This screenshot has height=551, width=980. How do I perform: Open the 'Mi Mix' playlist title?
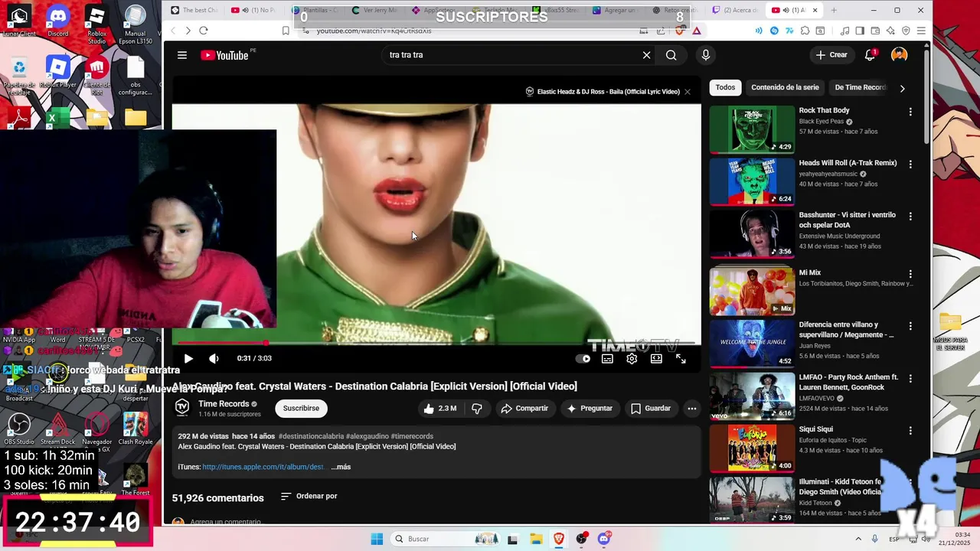[x=809, y=272]
